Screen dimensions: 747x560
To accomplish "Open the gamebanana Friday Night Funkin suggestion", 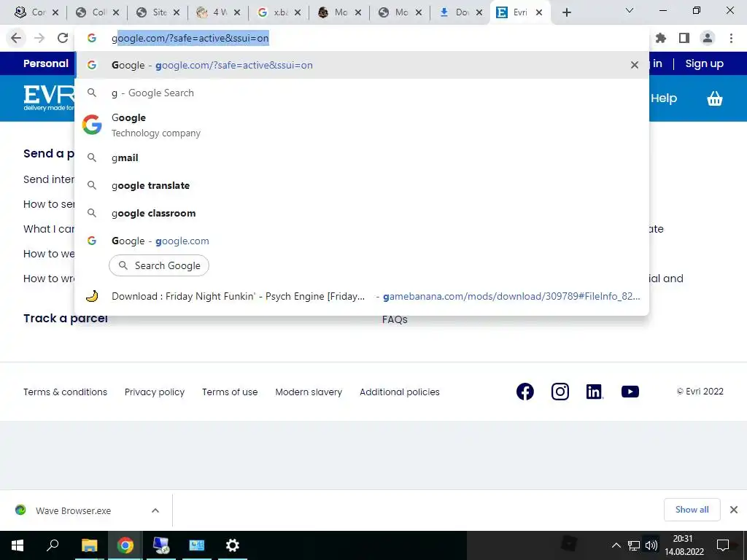I will click(x=362, y=296).
